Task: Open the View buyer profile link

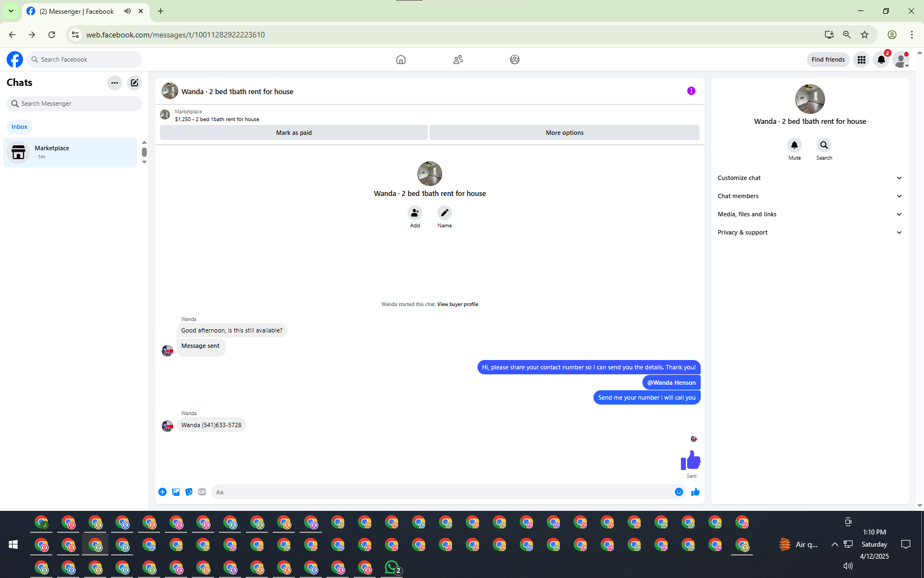Action: pyautogui.click(x=458, y=304)
